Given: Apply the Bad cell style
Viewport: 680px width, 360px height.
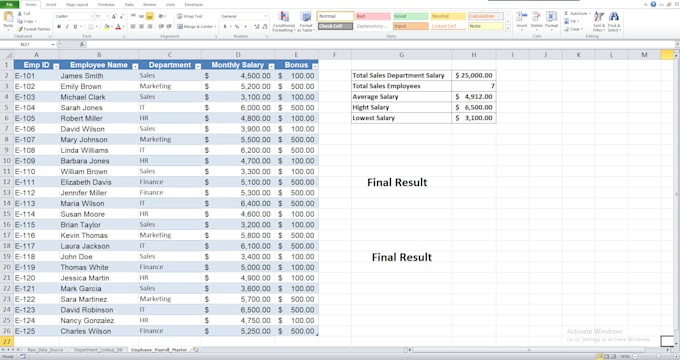Looking at the screenshot, I should coord(373,16).
